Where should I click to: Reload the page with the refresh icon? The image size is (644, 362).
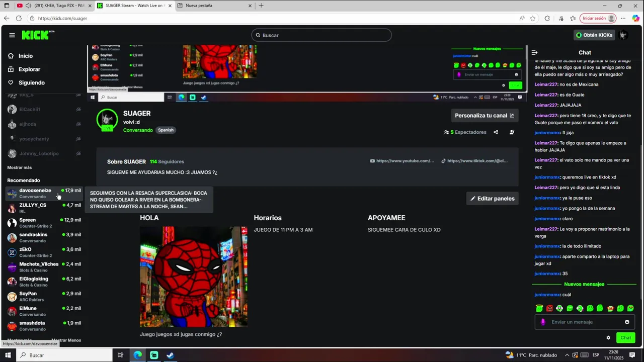19,18
